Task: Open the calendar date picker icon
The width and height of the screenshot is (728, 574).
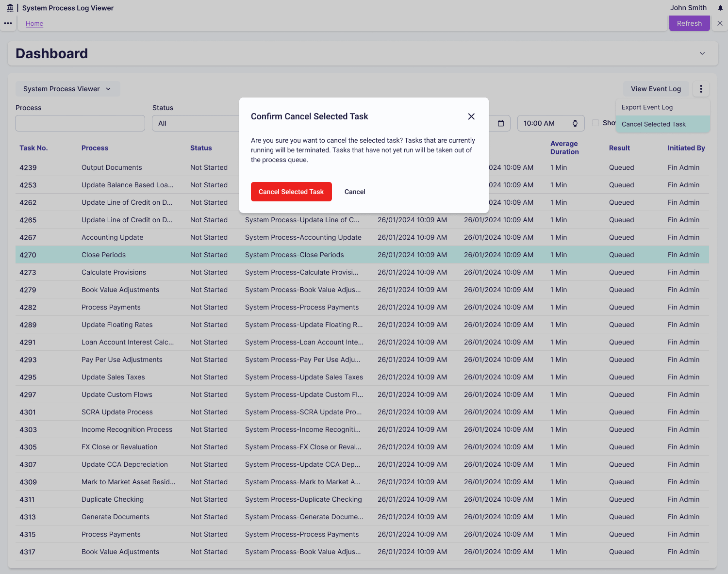Action: click(x=501, y=123)
